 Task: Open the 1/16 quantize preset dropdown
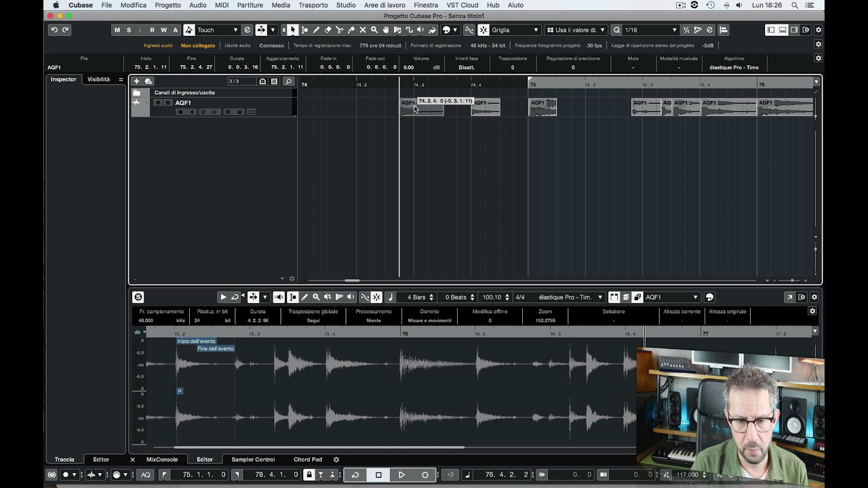click(x=650, y=30)
